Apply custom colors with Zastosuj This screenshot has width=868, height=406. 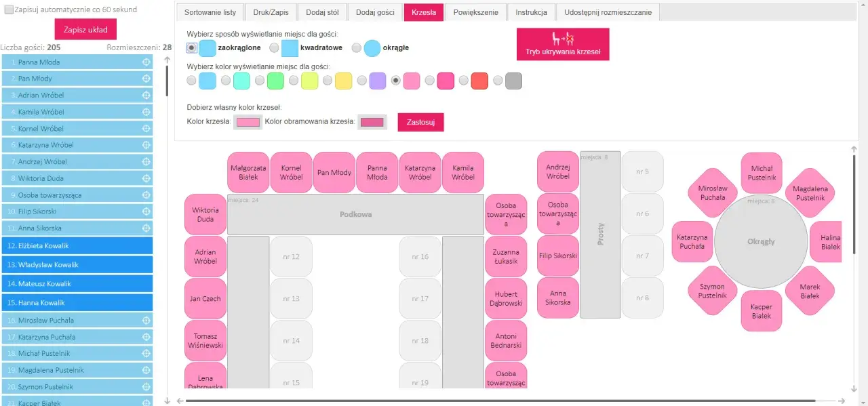pyautogui.click(x=420, y=122)
